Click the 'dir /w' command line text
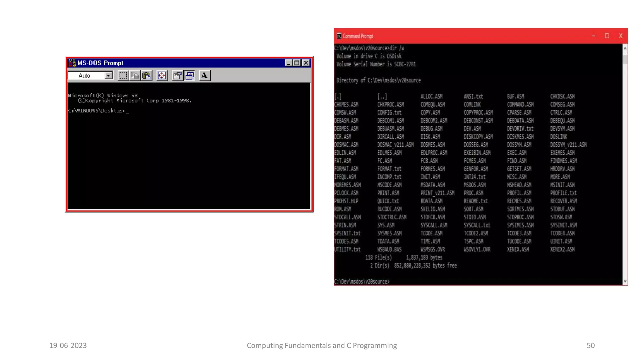The image size is (644, 362). (x=397, y=48)
